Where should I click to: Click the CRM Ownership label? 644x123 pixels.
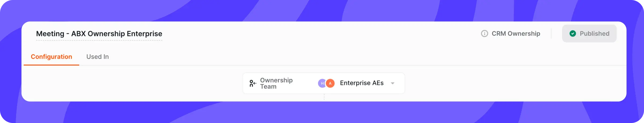click(x=516, y=34)
